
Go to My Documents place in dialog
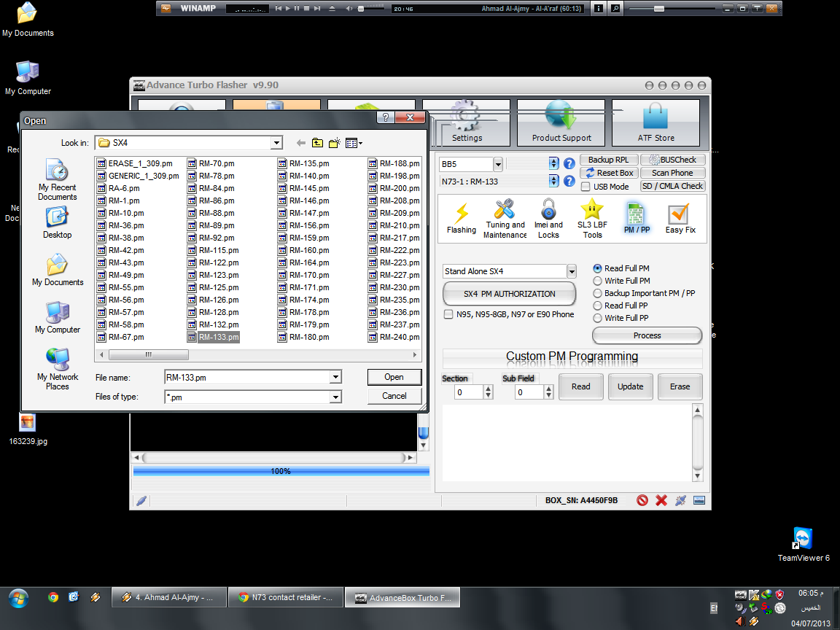(58, 270)
